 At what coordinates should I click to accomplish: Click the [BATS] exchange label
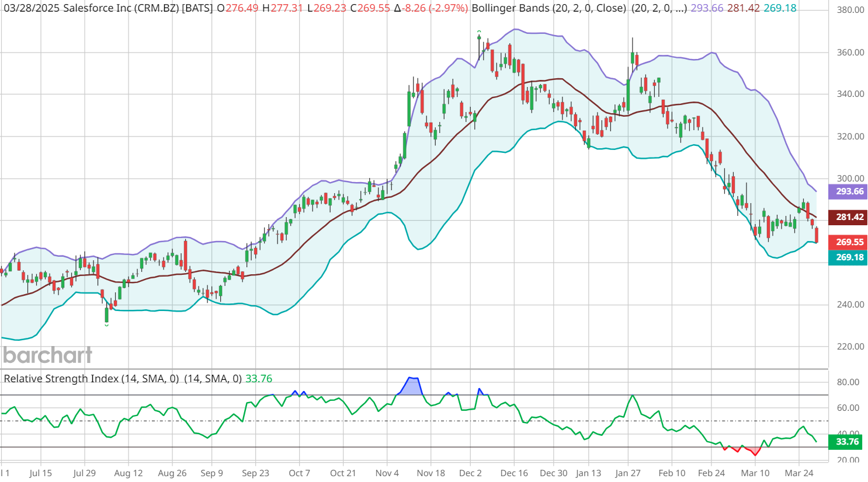tap(198, 9)
